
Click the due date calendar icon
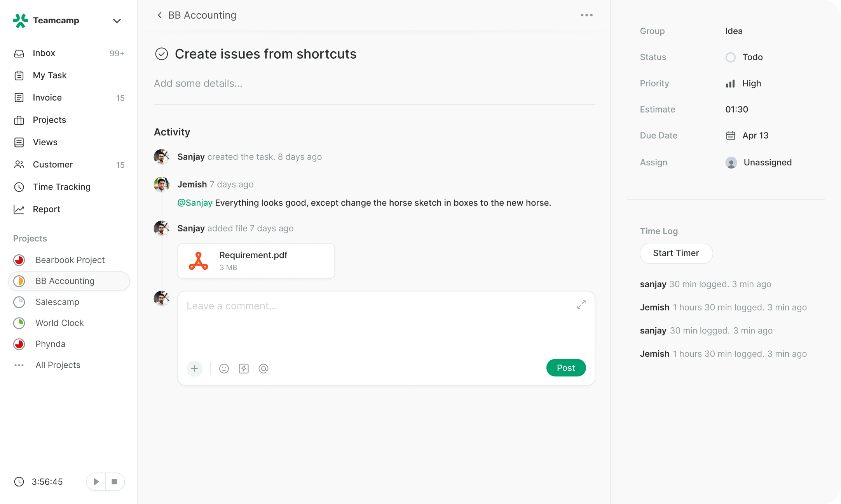tap(731, 135)
